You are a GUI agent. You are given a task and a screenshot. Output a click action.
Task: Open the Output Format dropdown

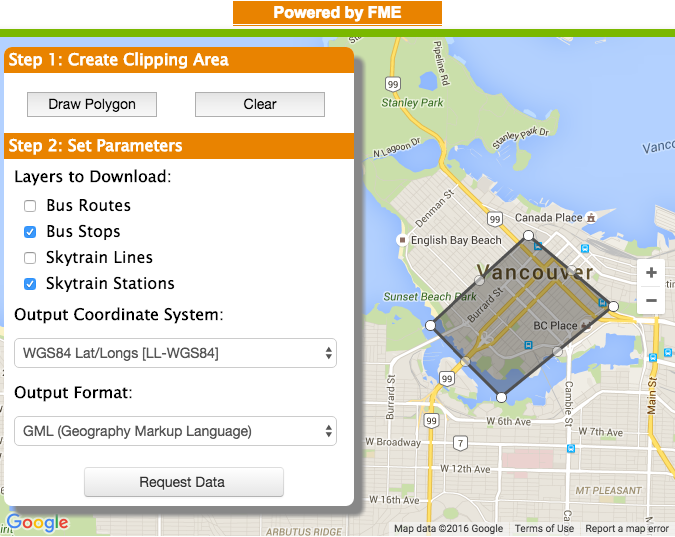[x=175, y=431]
